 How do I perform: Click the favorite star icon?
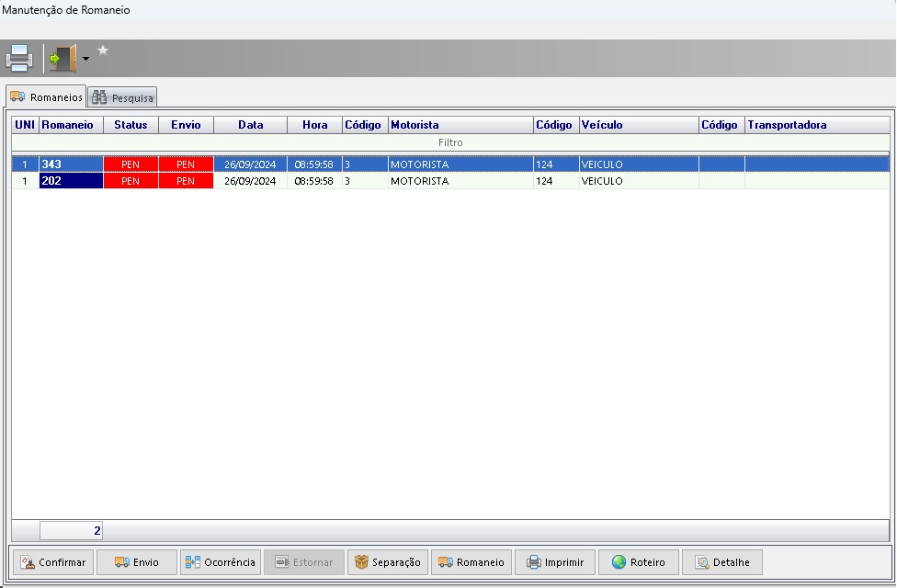(103, 51)
